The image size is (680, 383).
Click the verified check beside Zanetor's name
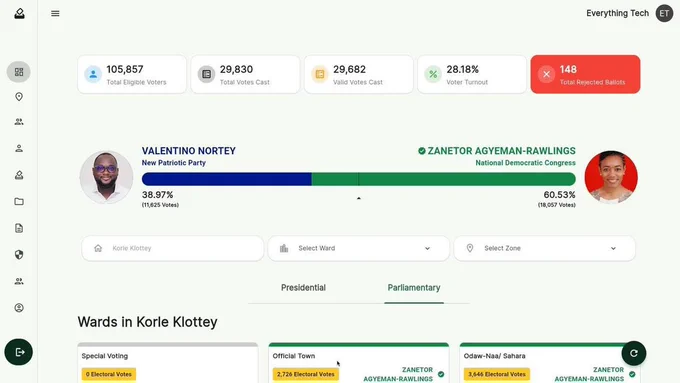422,151
